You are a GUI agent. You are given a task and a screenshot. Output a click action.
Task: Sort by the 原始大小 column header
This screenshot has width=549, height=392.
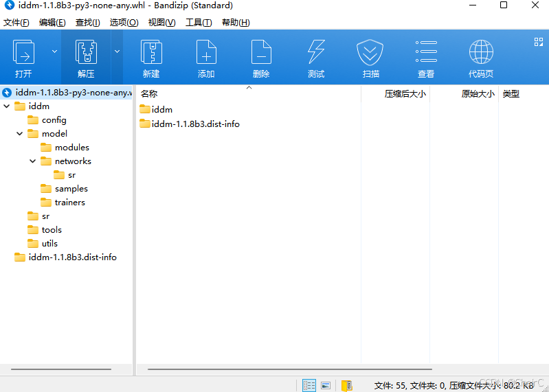tap(464, 93)
